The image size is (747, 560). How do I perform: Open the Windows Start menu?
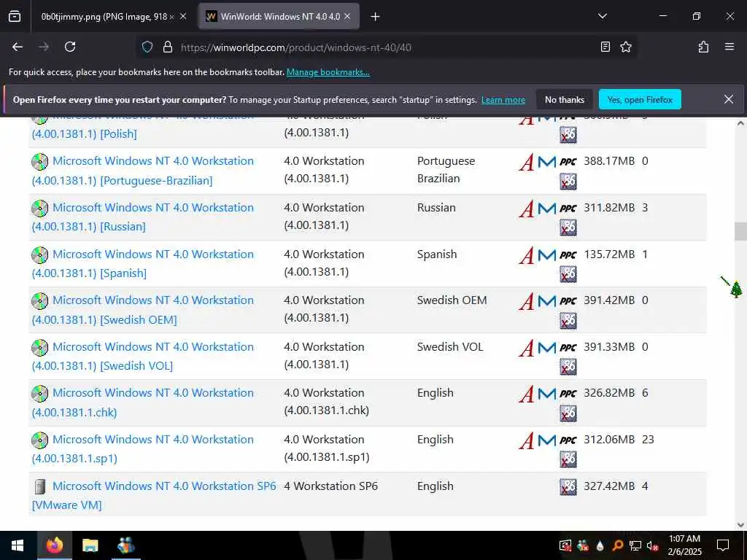pyautogui.click(x=18, y=545)
